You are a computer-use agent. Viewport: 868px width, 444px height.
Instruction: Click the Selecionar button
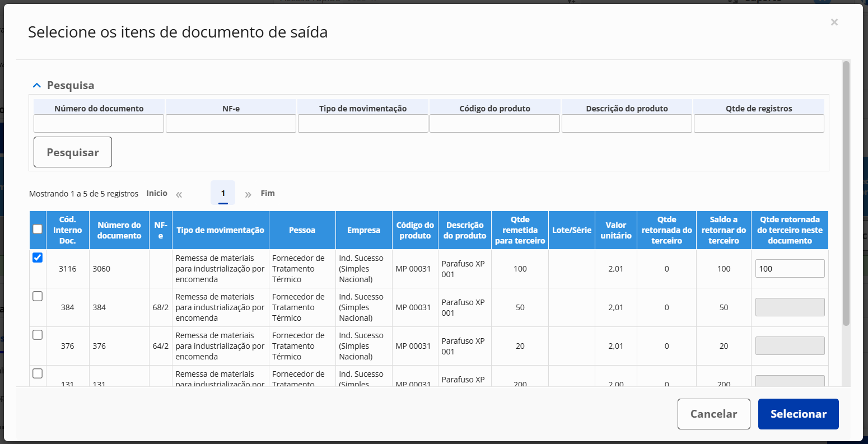(799, 414)
